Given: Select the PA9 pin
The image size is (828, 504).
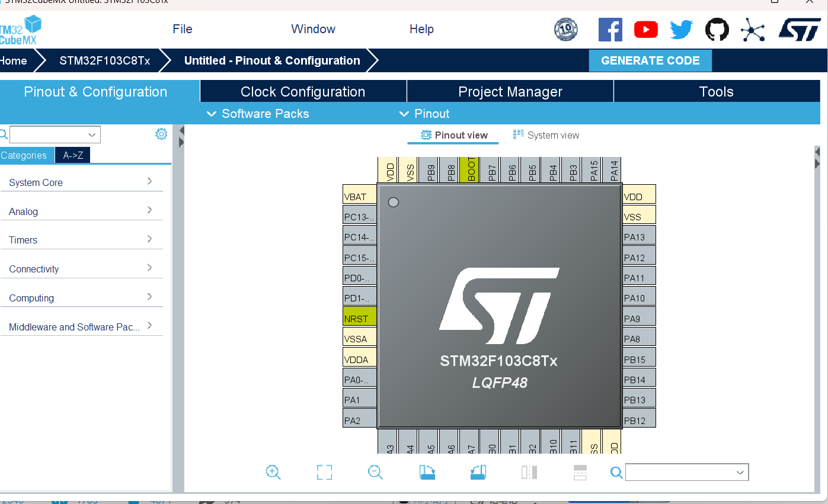Looking at the screenshot, I should click(639, 316).
